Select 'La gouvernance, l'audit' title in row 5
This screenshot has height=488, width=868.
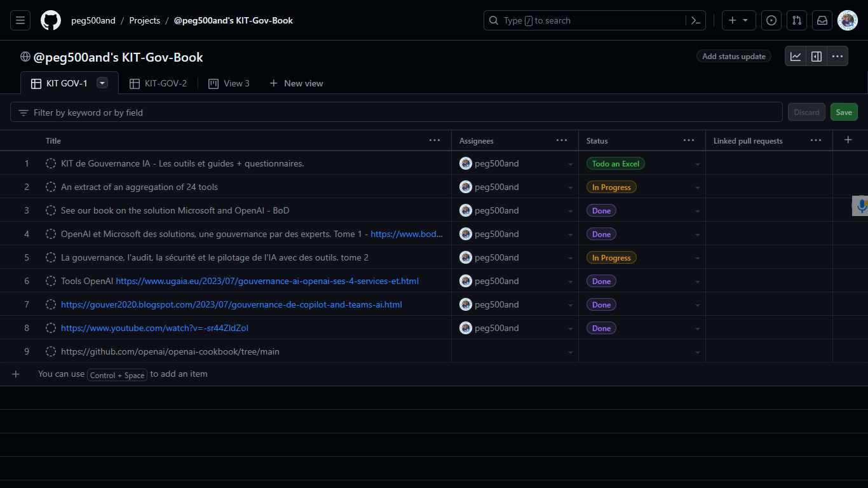point(215,257)
